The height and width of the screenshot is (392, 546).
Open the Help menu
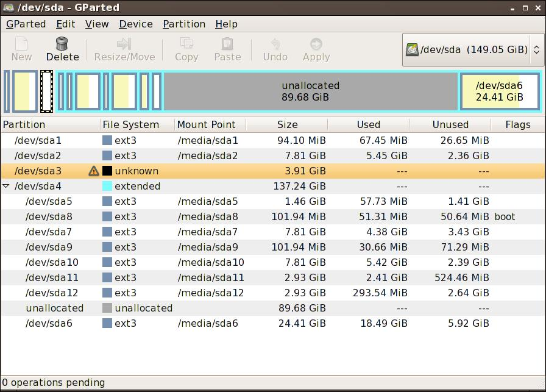tap(226, 24)
